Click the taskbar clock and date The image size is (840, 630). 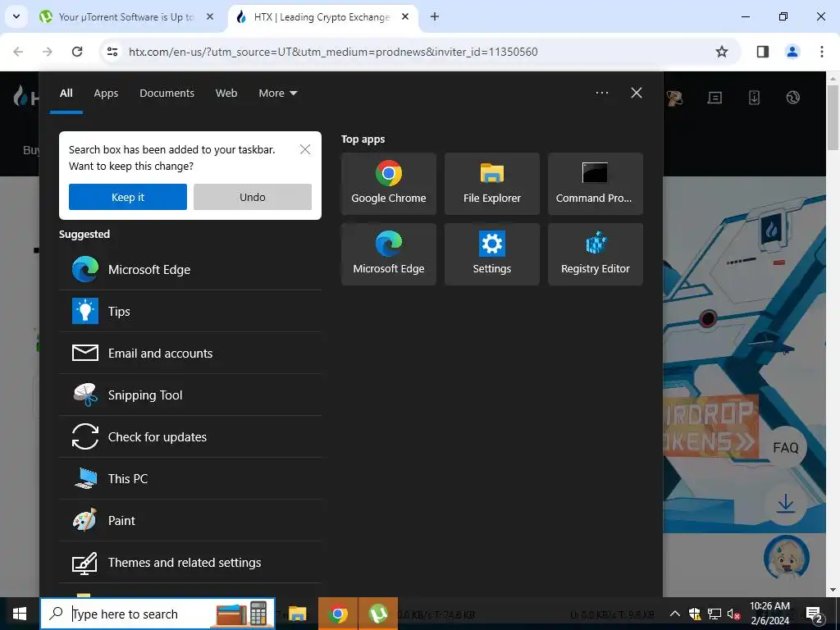(x=769, y=614)
